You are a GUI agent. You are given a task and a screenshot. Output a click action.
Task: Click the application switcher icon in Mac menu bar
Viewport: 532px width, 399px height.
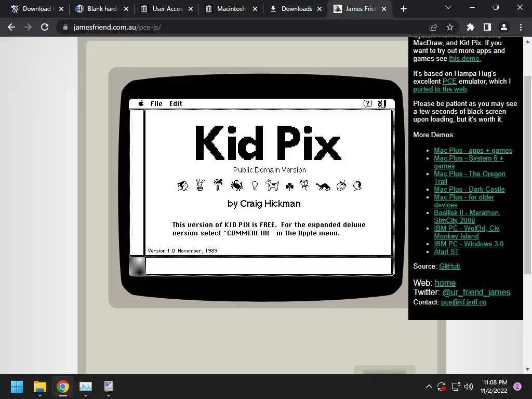point(382,103)
